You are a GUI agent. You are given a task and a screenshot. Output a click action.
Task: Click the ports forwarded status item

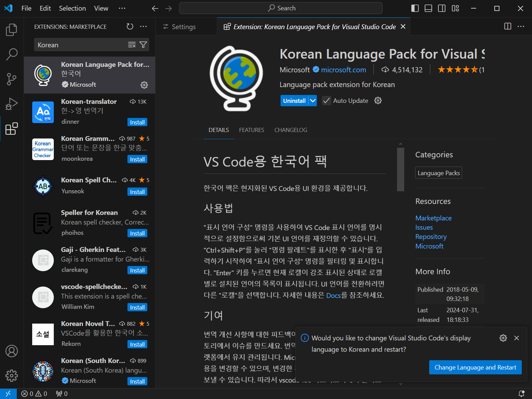point(62,394)
